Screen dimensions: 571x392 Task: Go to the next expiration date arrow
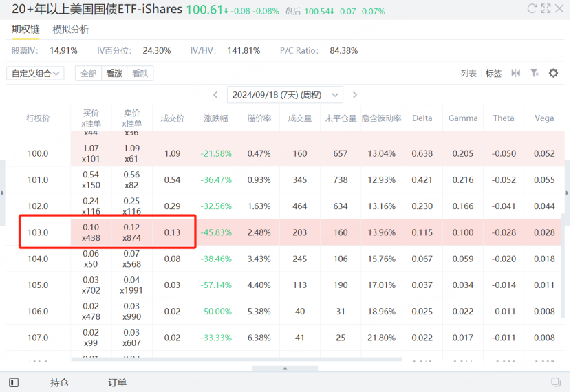coord(355,95)
